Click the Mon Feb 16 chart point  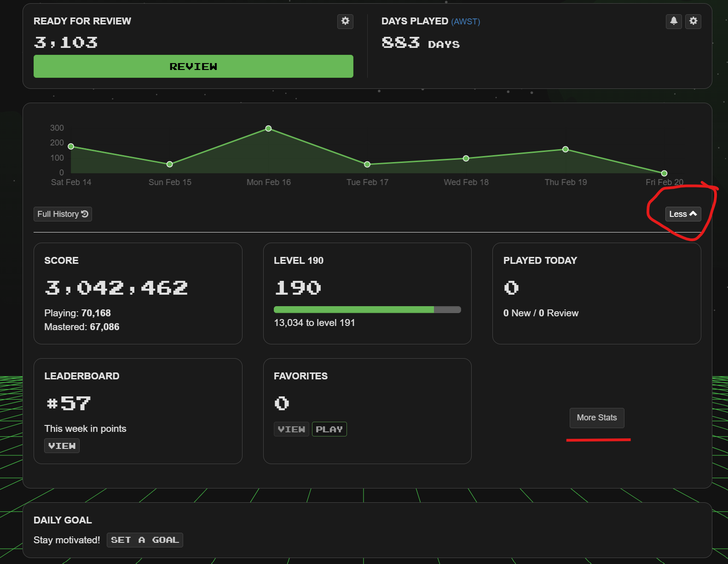(x=268, y=128)
